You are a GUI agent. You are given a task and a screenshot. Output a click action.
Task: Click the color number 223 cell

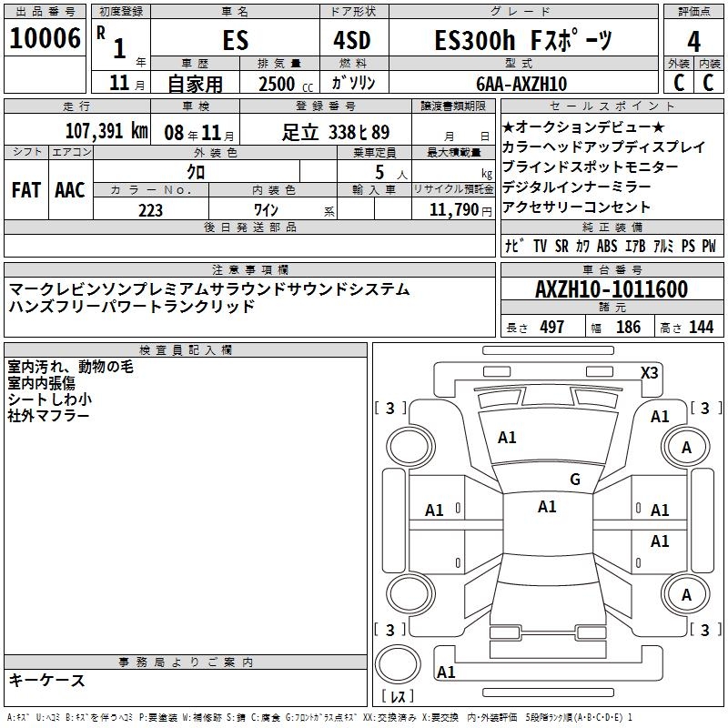pos(151,210)
